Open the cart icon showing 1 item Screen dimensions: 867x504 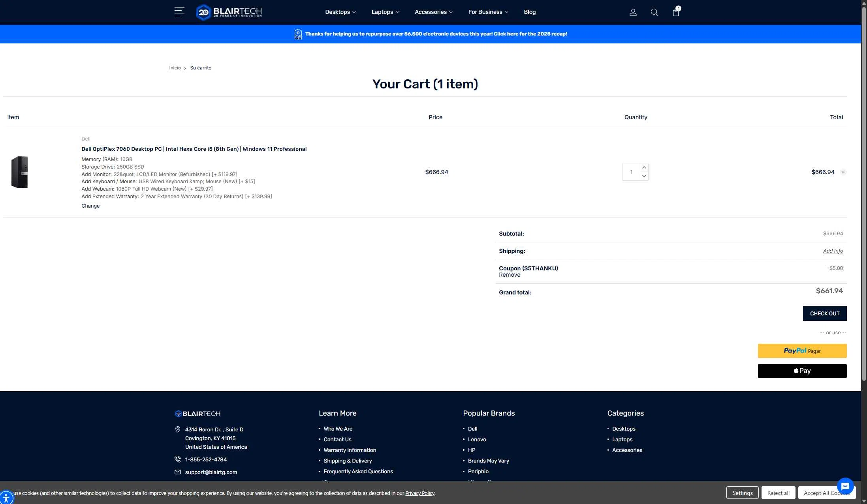point(675,12)
